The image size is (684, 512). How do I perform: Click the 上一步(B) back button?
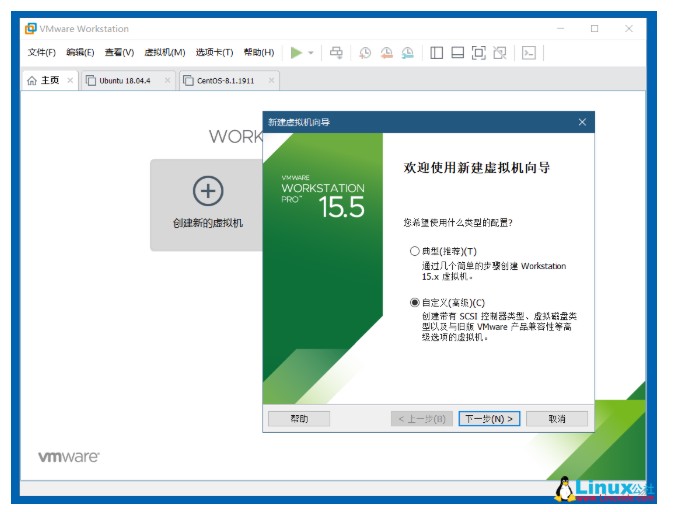[x=421, y=419]
